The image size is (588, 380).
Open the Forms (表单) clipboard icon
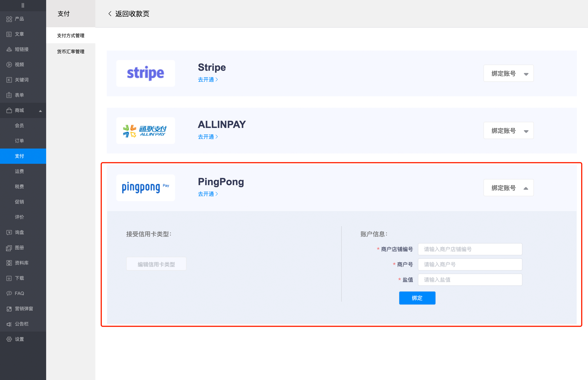9,95
